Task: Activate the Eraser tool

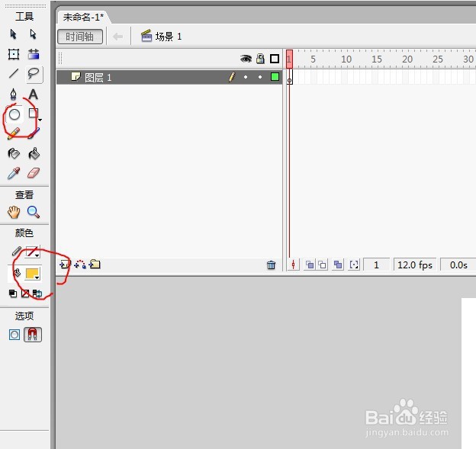Action: tap(34, 173)
